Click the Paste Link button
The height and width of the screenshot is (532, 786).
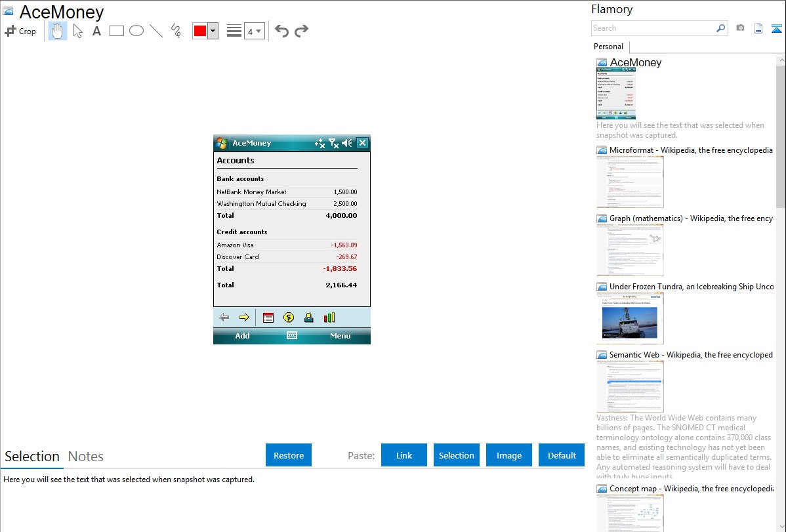tap(404, 455)
